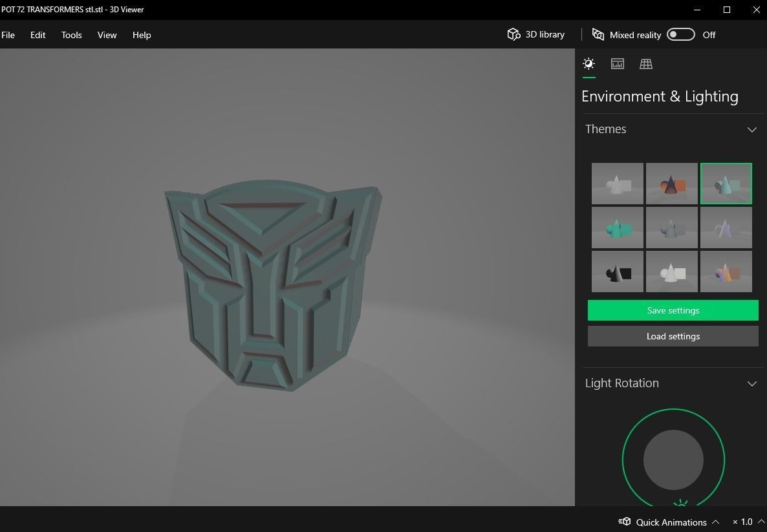The height and width of the screenshot is (532, 767).
Task: Click the Save settings button
Action: click(x=673, y=310)
